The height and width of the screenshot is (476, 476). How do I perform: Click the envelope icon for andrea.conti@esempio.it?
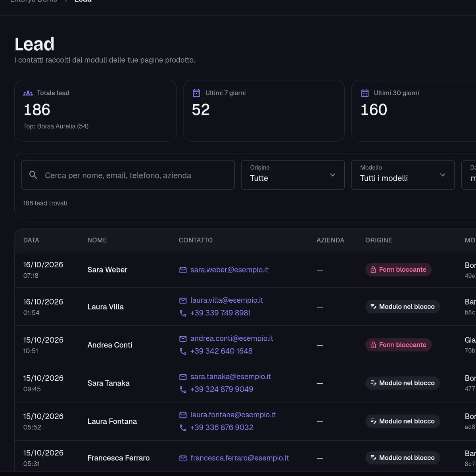pos(183,339)
